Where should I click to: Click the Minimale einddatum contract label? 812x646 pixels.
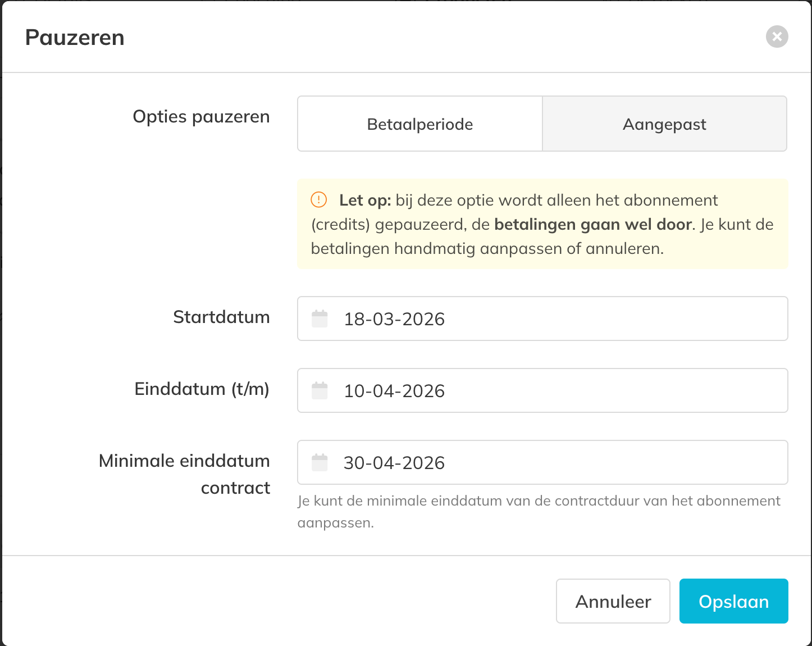[x=184, y=474]
